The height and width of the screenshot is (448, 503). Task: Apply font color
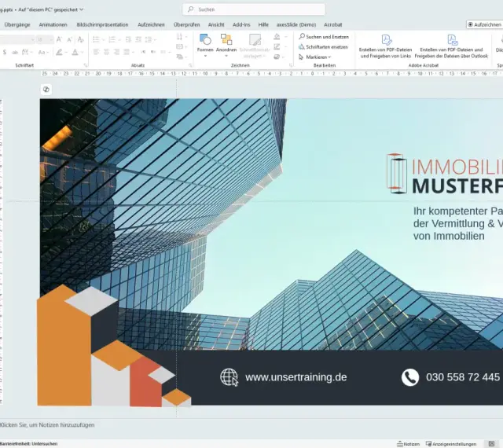(x=75, y=52)
